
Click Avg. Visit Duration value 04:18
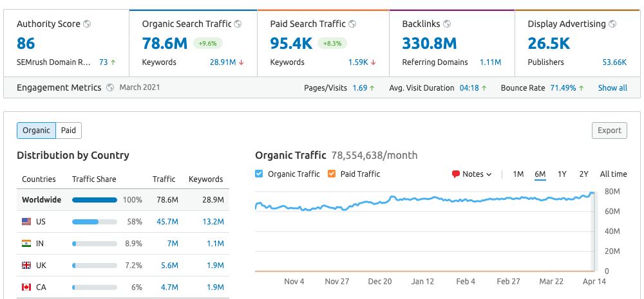coord(469,88)
